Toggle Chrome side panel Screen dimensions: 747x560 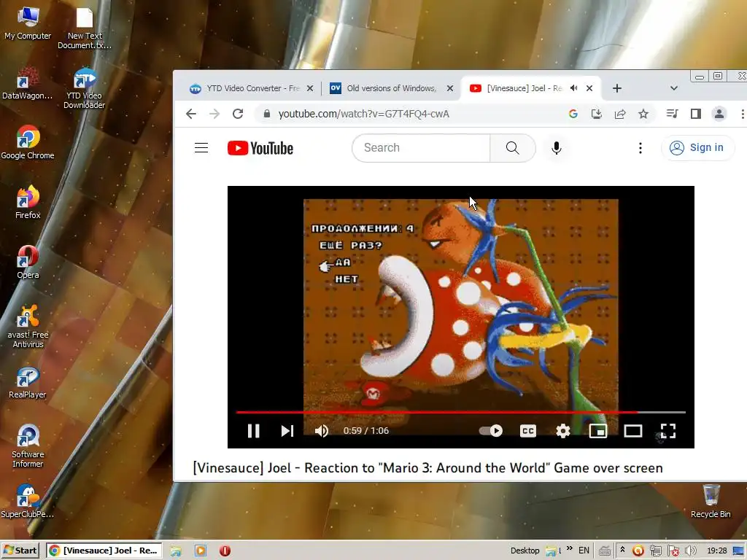pos(695,114)
